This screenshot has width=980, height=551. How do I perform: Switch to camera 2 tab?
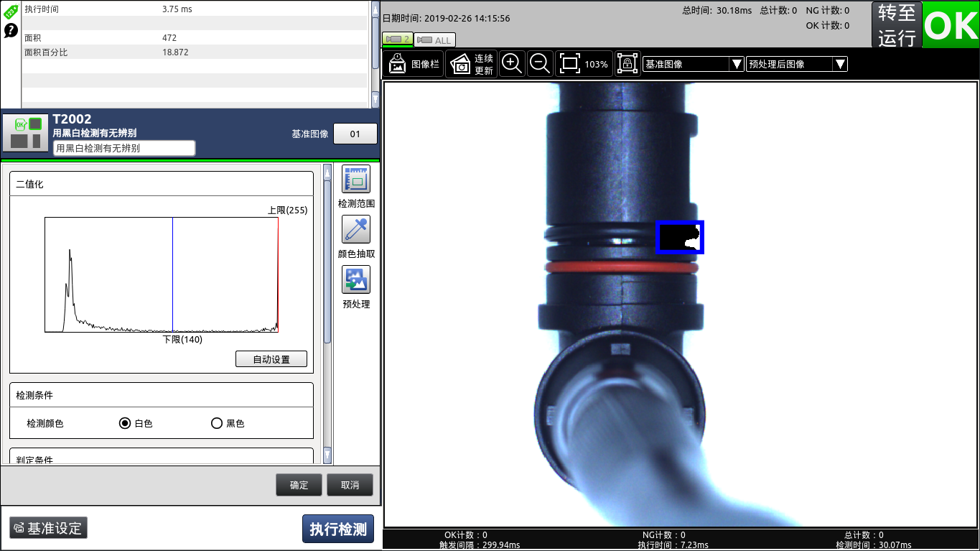397,39
